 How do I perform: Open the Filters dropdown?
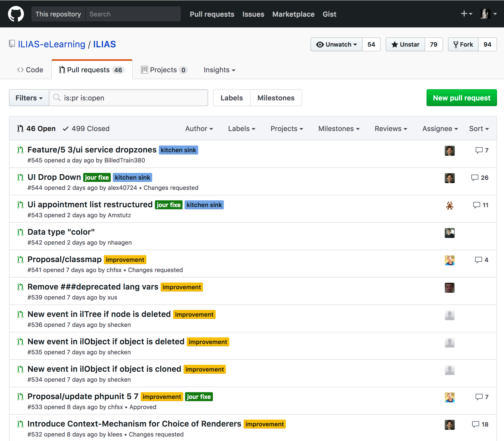29,98
